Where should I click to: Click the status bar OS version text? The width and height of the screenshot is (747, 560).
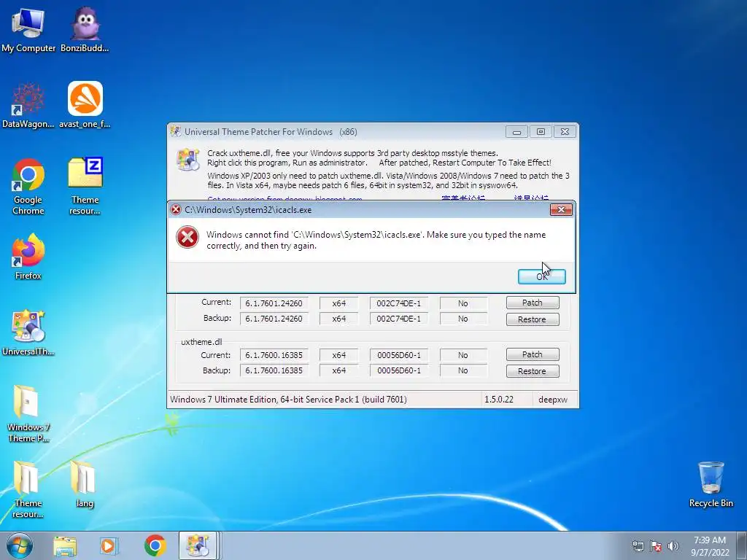tap(288, 400)
